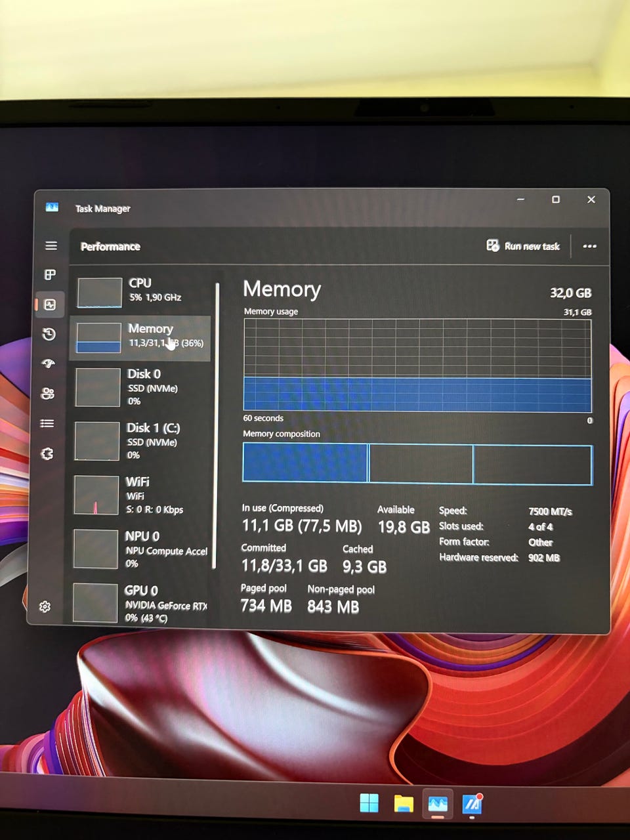Open Task Manager settings gear
The width and height of the screenshot is (630, 840).
(45, 606)
